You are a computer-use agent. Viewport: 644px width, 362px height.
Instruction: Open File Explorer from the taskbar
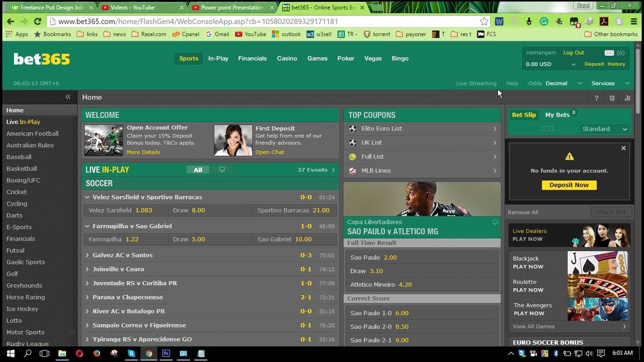point(62,353)
